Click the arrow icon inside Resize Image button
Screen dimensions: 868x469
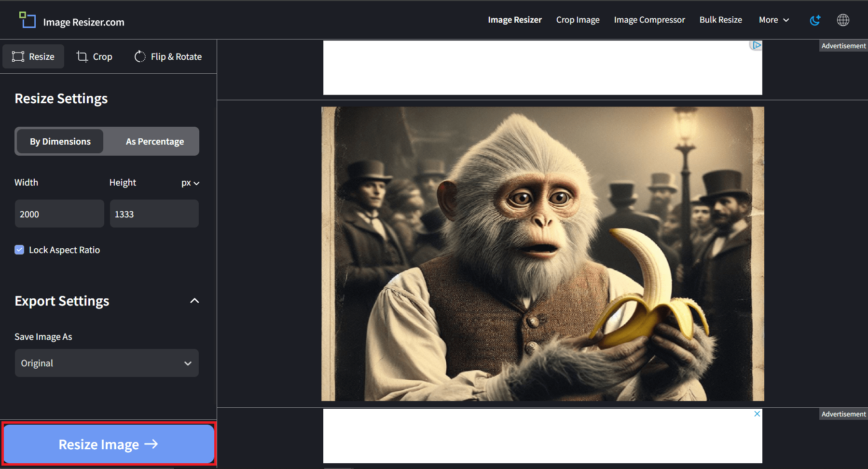pyautogui.click(x=152, y=444)
